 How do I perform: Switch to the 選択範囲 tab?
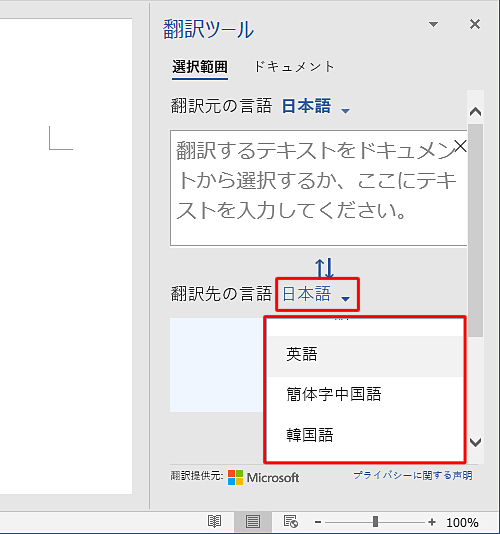(200, 67)
